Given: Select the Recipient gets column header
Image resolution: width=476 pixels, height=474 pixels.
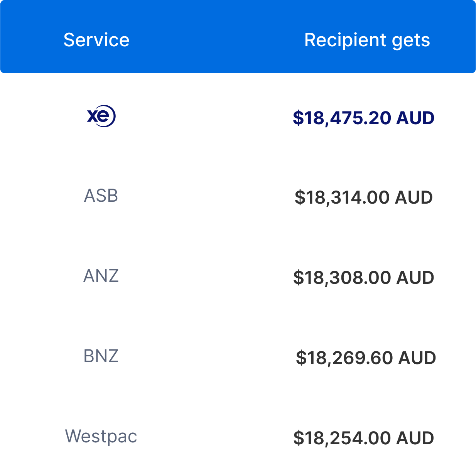Looking at the screenshot, I should click(x=367, y=40).
